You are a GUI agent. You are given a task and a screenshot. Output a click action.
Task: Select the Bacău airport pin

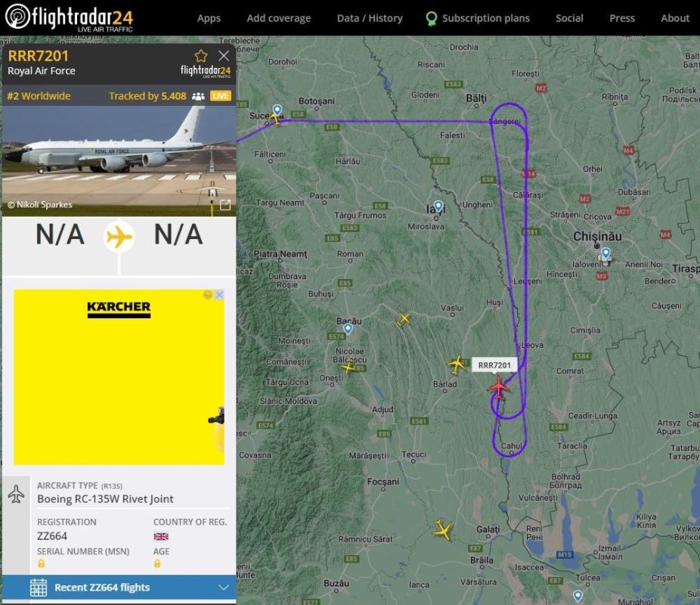coord(348,329)
